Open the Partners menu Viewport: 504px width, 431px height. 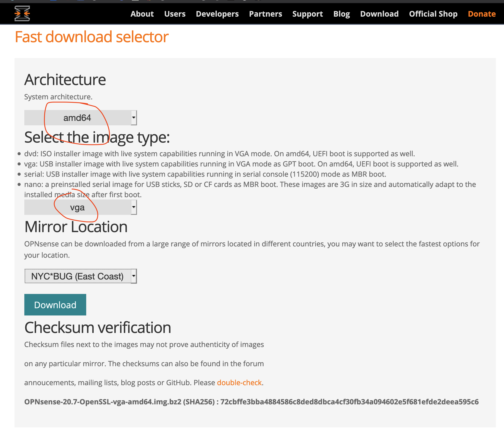(x=265, y=14)
